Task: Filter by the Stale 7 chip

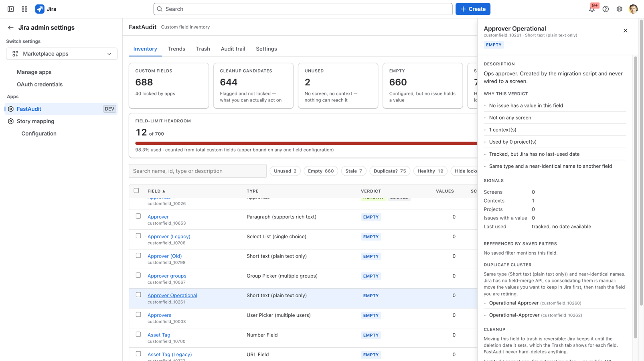Action: tap(354, 171)
